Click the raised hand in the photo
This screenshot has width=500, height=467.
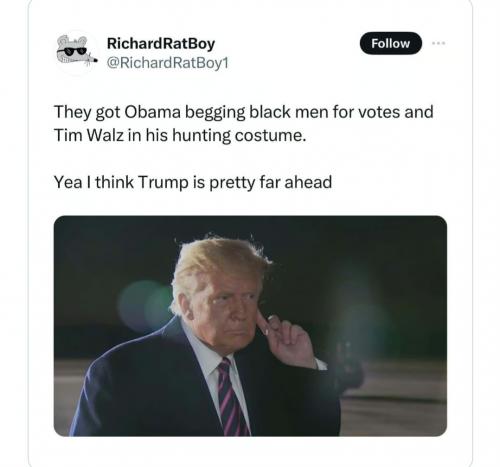click(x=287, y=340)
